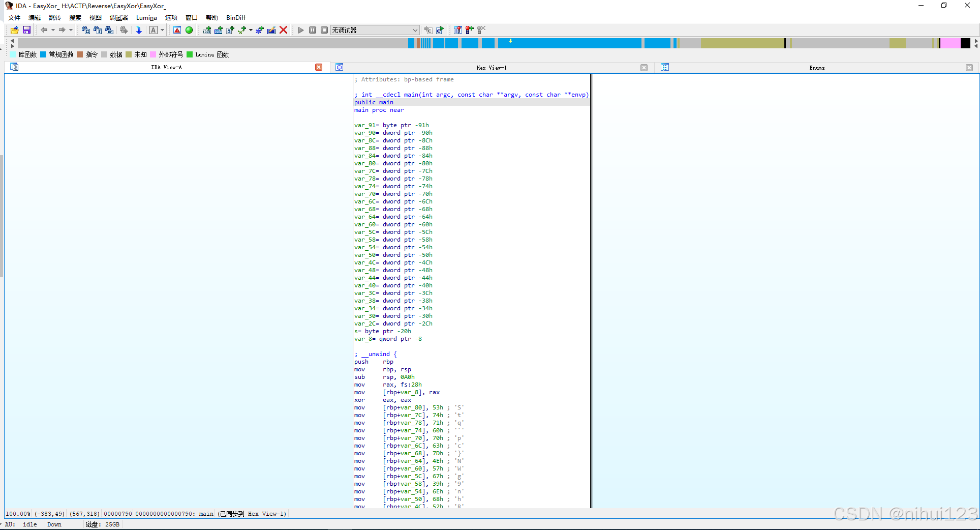Click the add CODE cross-reference icon

pyautogui.click(x=207, y=30)
